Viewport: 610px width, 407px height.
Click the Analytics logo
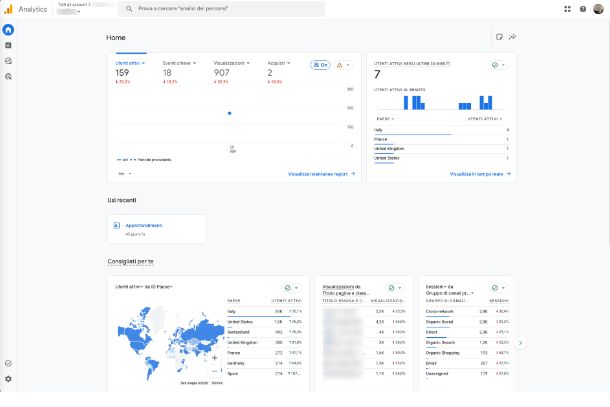tap(8, 9)
